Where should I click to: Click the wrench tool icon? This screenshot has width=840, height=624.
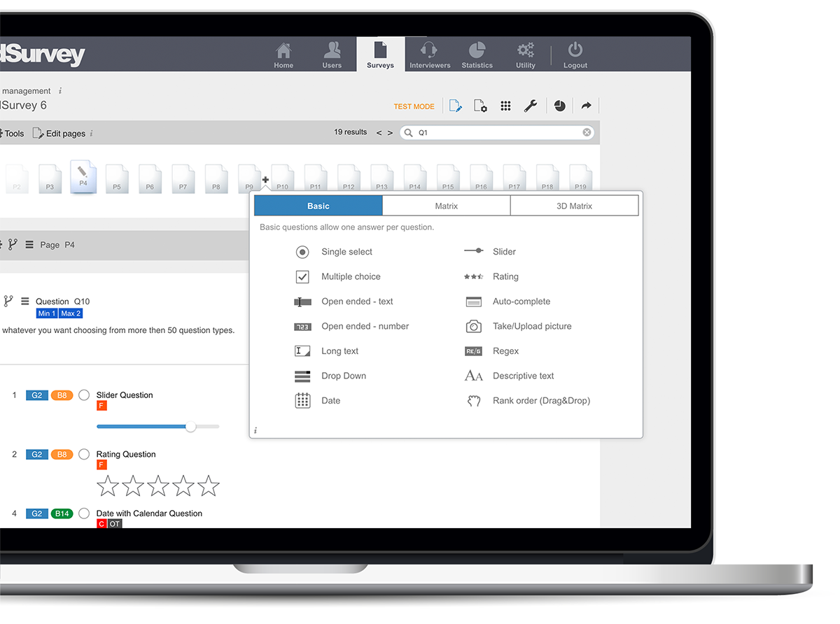pyautogui.click(x=531, y=106)
